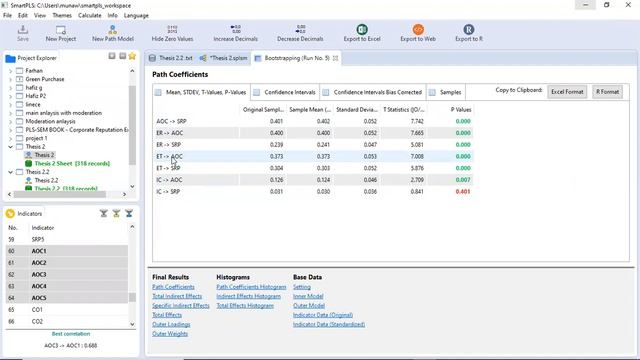This screenshot has width=640, height=360.
Task: Open the Samples tab
Action: coord(446,92)
